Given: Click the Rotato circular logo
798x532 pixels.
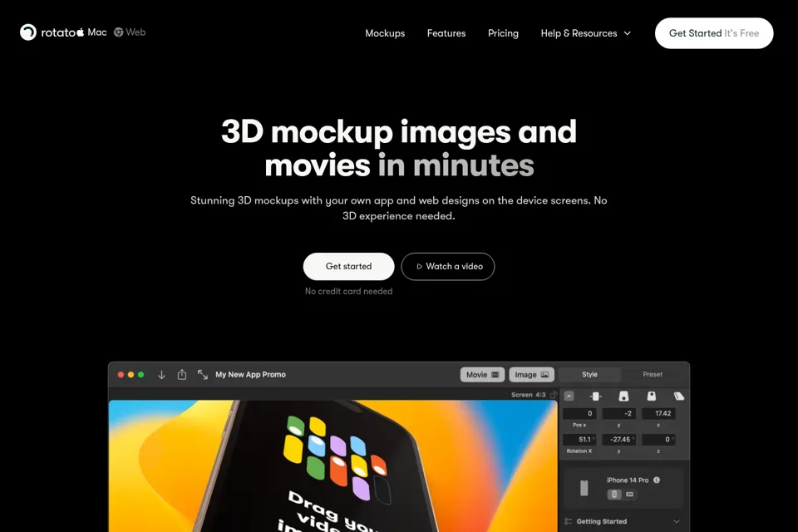Looking at the screenshot, I should (28, 32).
